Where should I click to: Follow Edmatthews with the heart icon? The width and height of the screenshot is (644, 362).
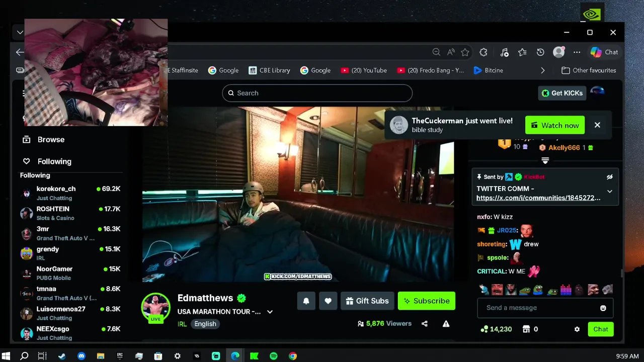click(328, 301)
